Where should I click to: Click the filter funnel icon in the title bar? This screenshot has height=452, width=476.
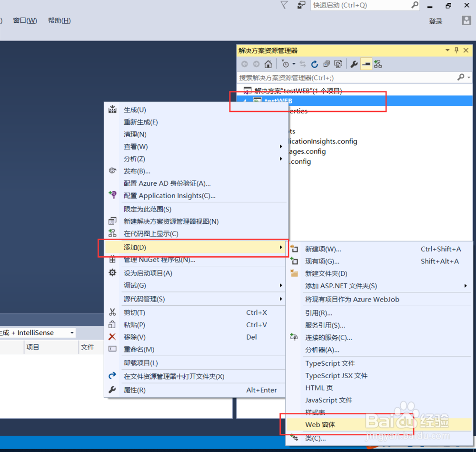pyautogui.click(x=284, y=5)
